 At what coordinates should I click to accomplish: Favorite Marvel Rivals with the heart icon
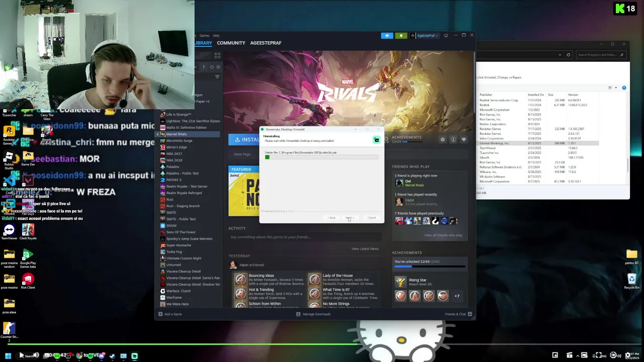click(x=464, y=139)
